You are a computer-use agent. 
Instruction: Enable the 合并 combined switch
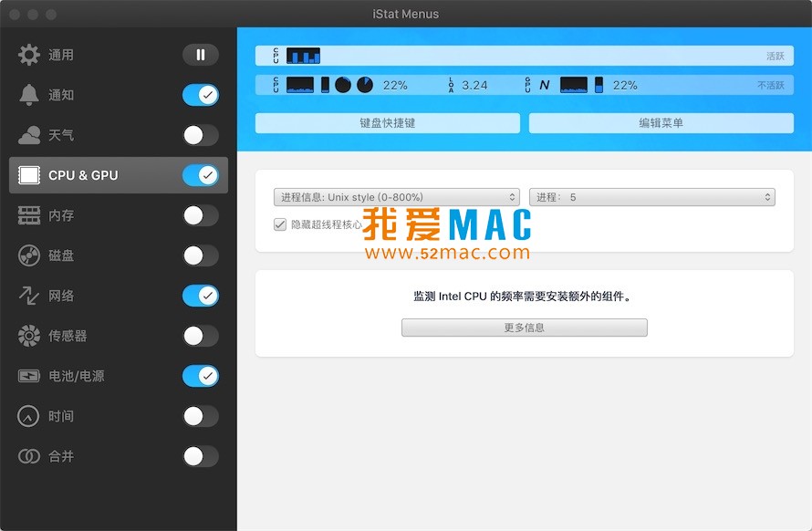pos(201,456)
